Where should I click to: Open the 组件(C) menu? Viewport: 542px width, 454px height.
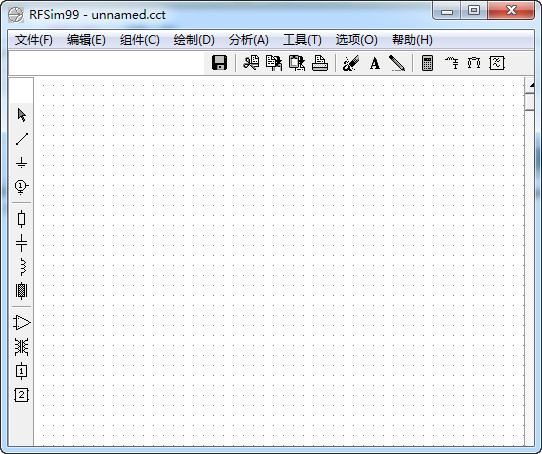click(140, 40)
